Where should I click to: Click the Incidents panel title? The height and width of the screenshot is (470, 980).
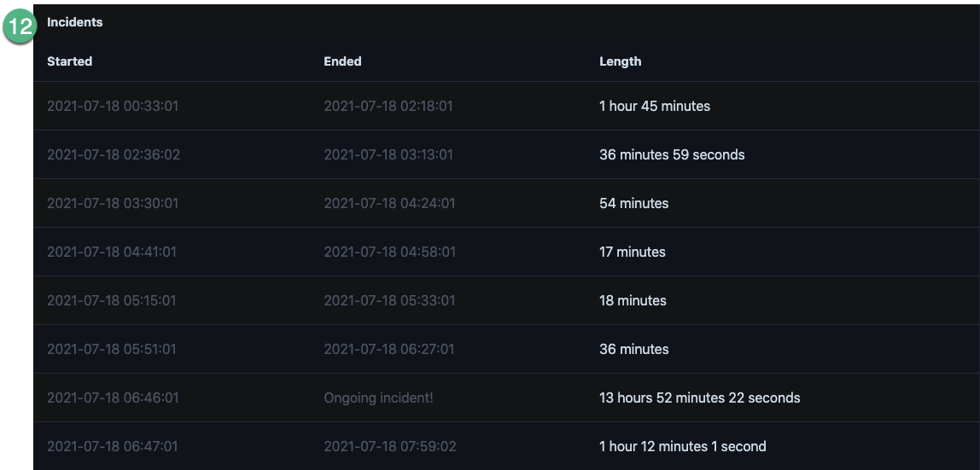pyautogui.click(x=75, y=22)
